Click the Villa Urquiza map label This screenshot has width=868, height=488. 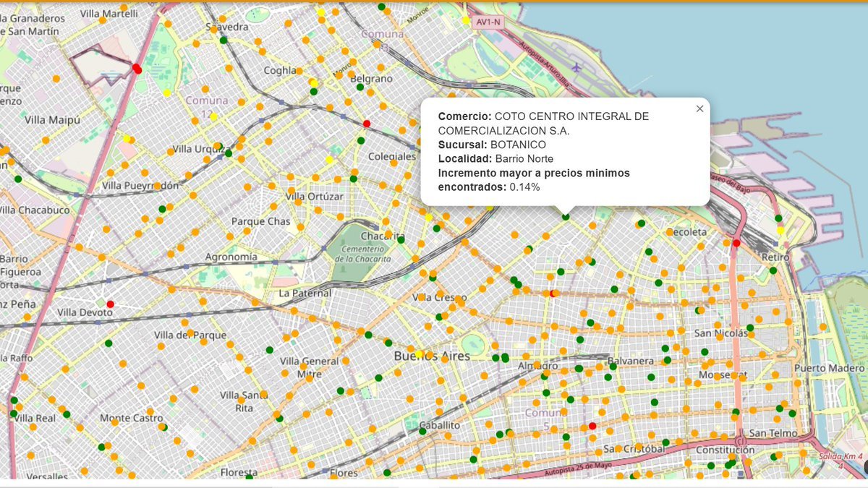coord(202,150)
